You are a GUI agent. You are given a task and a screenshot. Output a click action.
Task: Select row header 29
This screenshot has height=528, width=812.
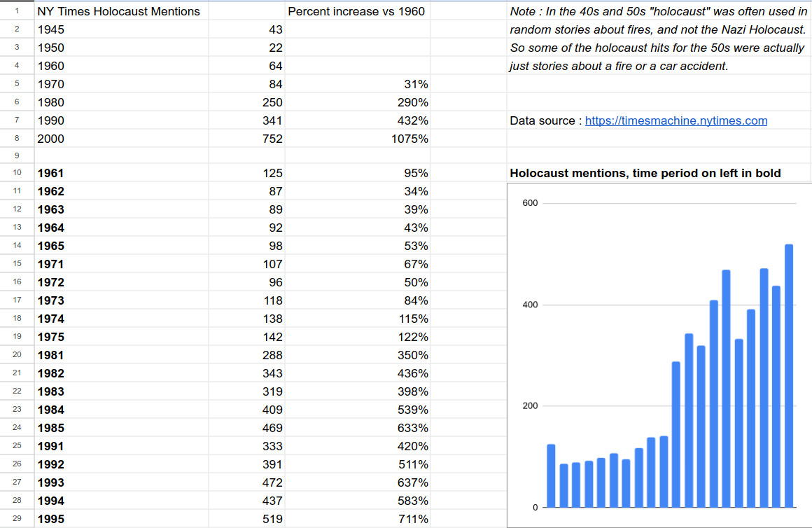tap(17, 519)
